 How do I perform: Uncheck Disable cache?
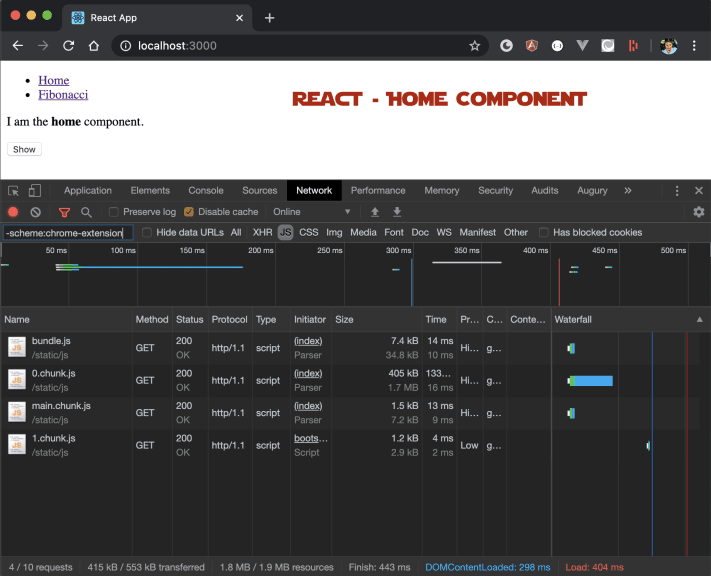(x=189, y=212)
